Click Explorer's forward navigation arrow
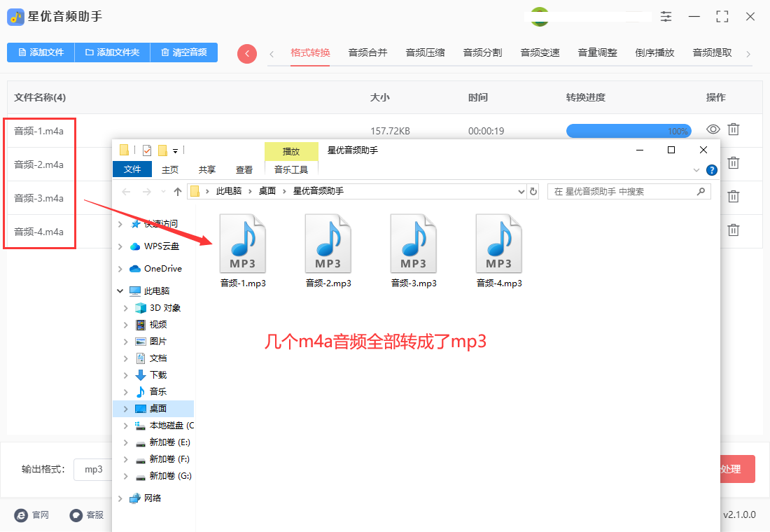The image size is (770, 532). tap(146, 192)
